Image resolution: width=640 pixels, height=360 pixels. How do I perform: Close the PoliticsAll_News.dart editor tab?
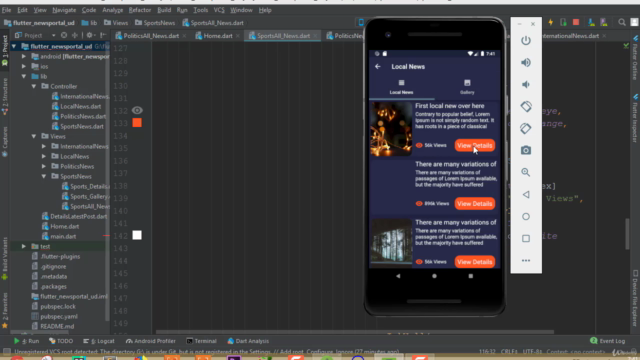click(x=184, y=36)
